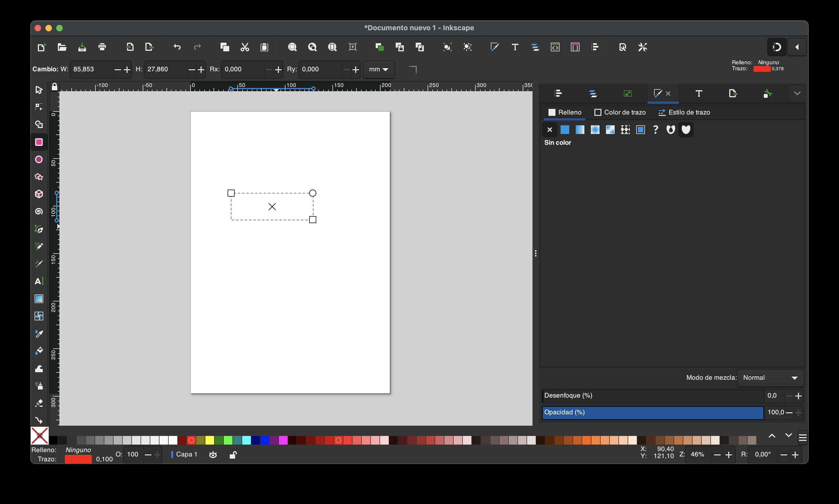Choose linear gradient fill type
This screenshot has width=839, height=504.
tap(580, 130)
